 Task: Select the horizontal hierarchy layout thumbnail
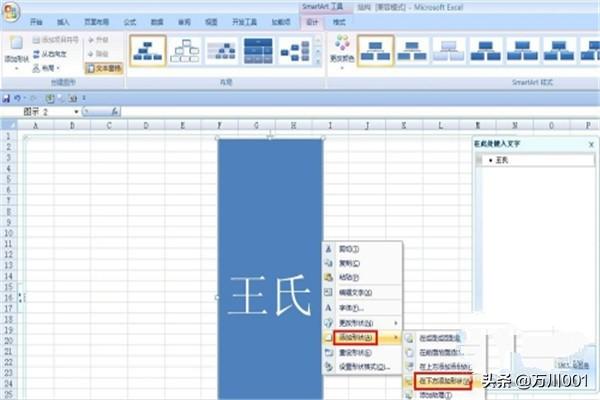tap(295, 51)
